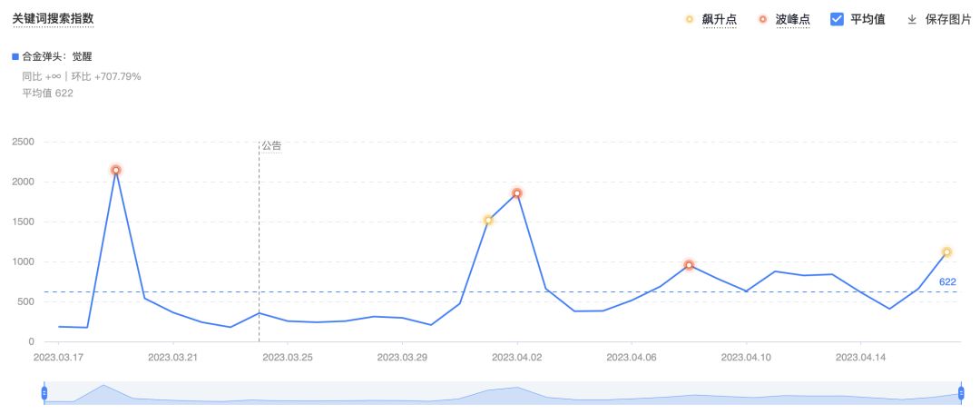Viewport: 980px width, 414px height.
Task: Click the 公告 annotation label
Action: pyautogui.click(x=271, y=145)
